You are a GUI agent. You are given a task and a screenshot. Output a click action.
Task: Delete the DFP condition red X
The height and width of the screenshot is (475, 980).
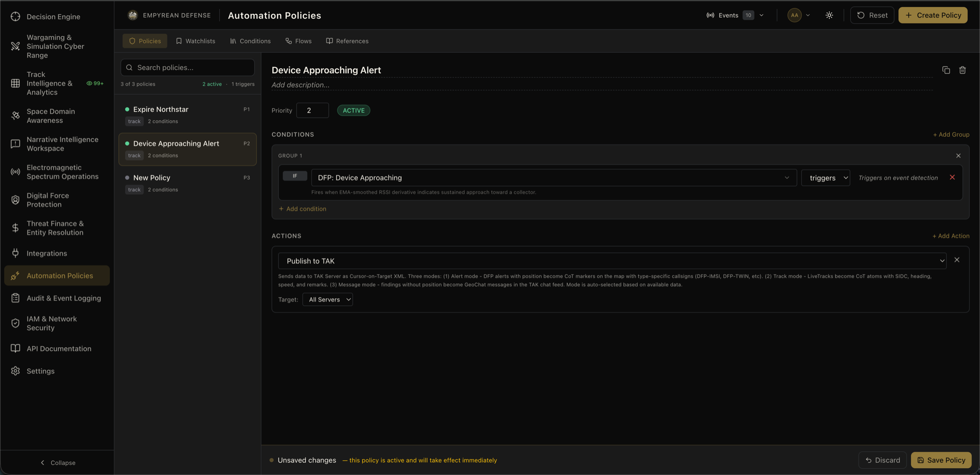coord(952,177)
